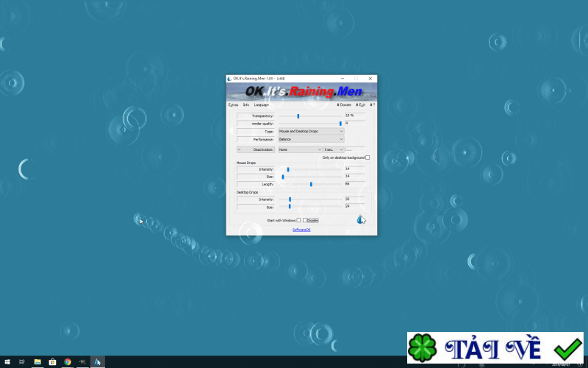Click the Performance label box
Image resolution: width=588 pixels, height=368 pixels.
255,139
